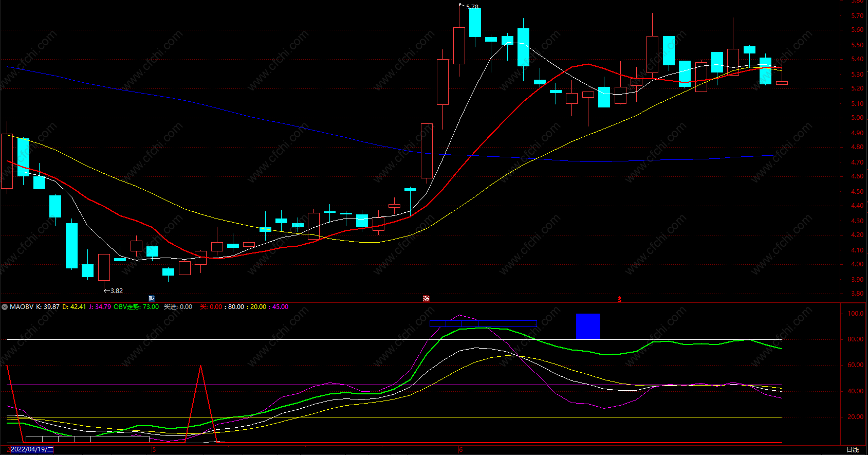Image resolution: width=868 pixels, height=455 pixels.
Task: Click the 3.82 low price label
Action: pyautogui.click(x=117, y=291)
